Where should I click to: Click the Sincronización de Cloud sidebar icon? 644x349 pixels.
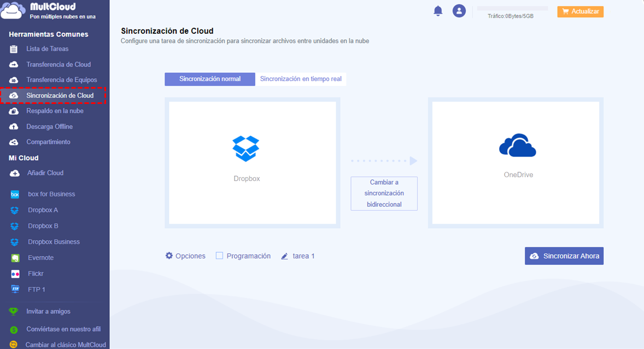tap(14, 95)
